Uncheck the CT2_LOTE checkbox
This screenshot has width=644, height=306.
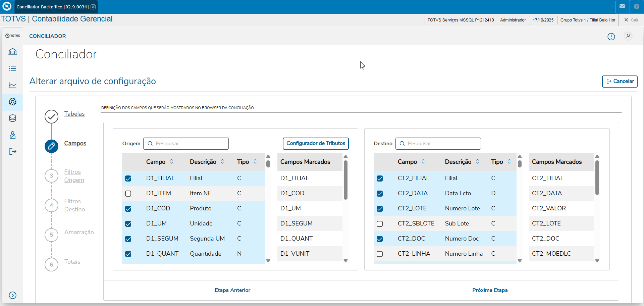click(380, 209)
